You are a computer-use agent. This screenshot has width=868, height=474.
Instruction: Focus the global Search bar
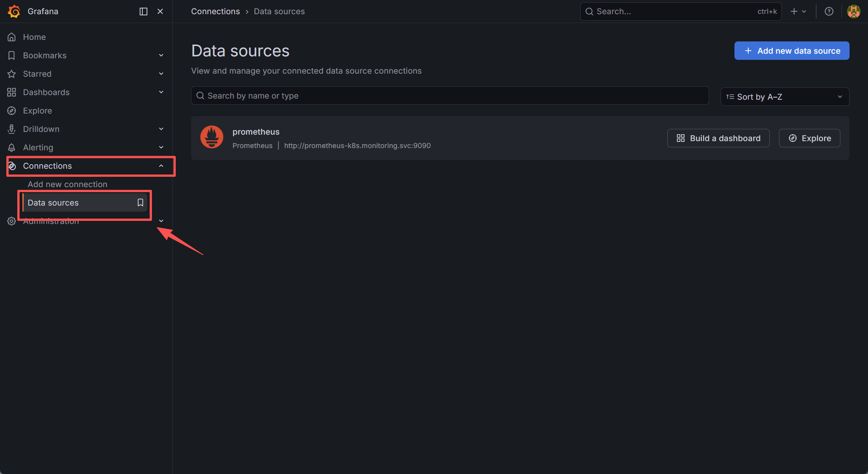[x=681, y=12]
